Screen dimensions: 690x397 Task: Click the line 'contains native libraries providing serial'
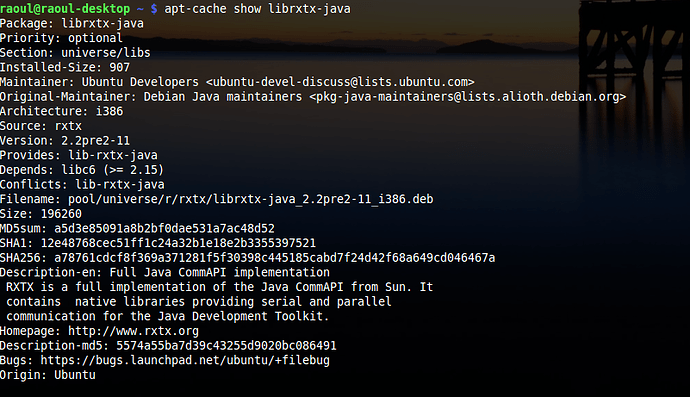coord(198,301)
